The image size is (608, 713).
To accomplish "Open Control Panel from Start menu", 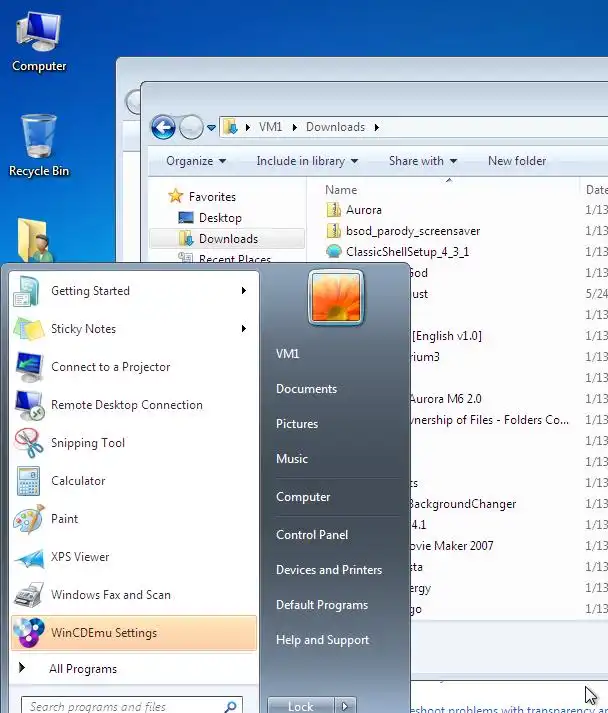I will pos(312,535).
